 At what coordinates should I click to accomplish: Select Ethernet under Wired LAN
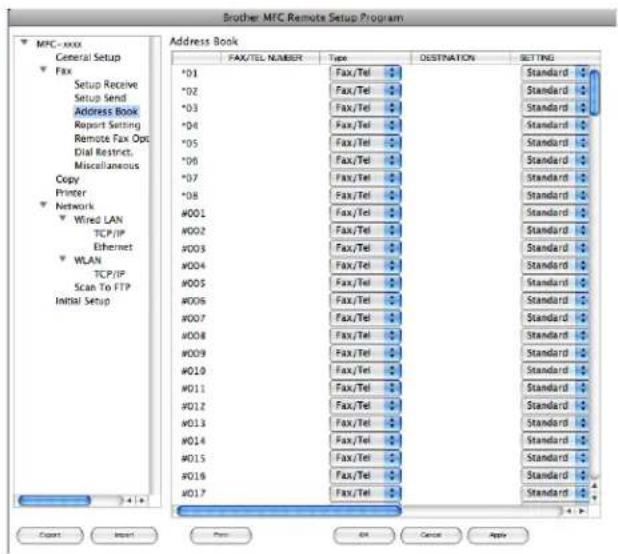click(113, 247)
